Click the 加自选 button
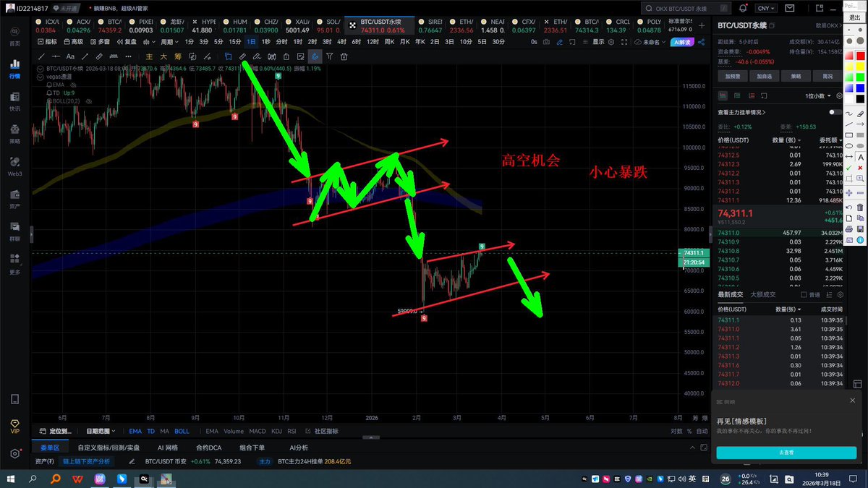Viewport: 868px width, 488px height. (x=764, y=75)
